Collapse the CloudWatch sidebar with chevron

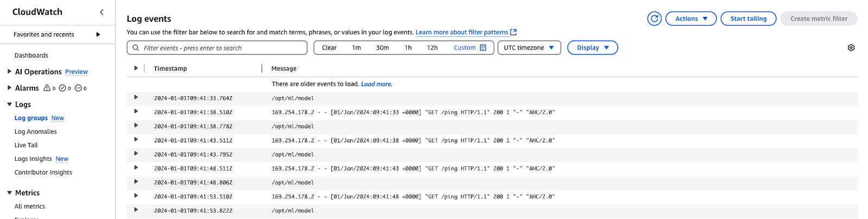tap(101, 12)
